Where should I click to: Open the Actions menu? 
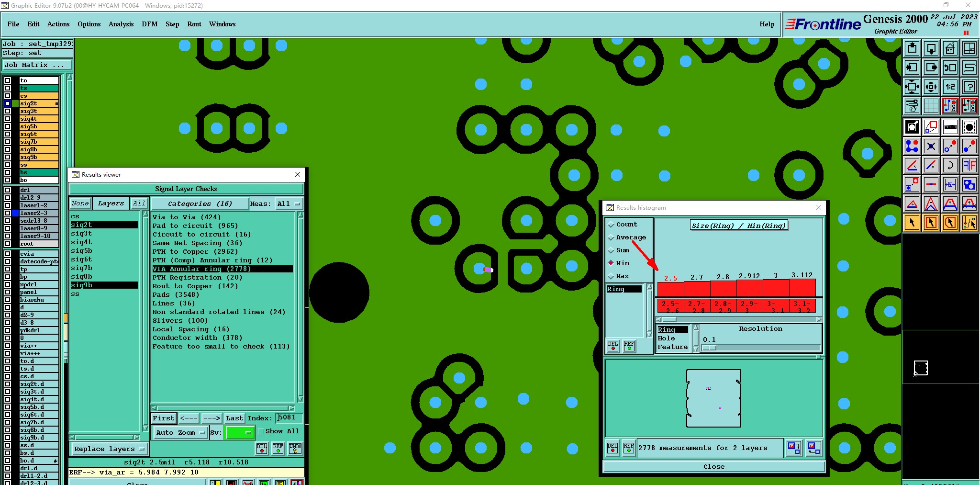point(58,24)
